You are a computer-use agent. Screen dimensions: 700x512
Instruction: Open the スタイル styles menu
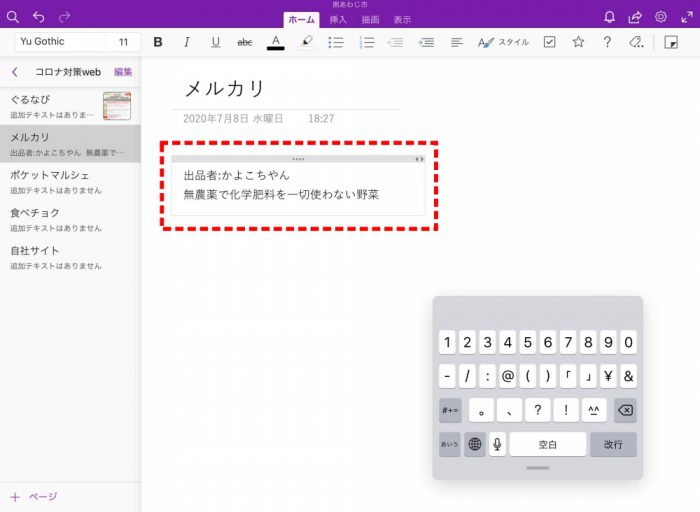(503, 42)
